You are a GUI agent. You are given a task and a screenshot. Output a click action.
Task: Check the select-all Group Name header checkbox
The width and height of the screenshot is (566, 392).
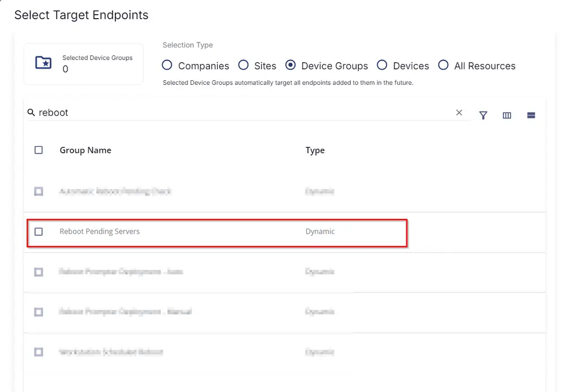click(38, 150)
